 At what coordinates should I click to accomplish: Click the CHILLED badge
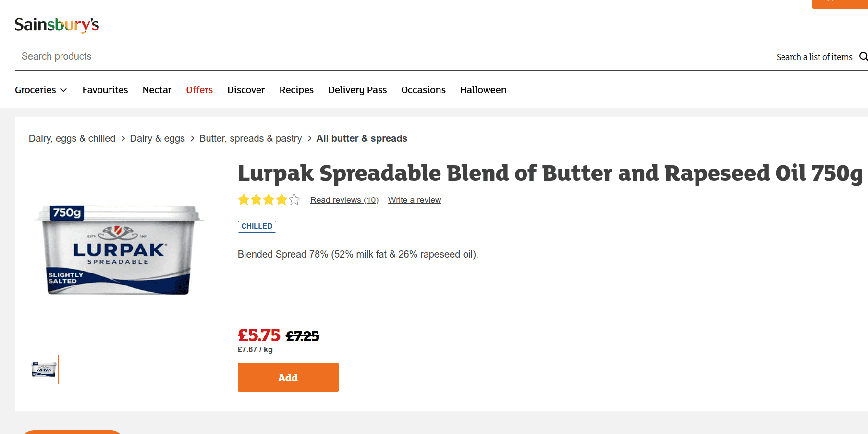coord(257,226)
